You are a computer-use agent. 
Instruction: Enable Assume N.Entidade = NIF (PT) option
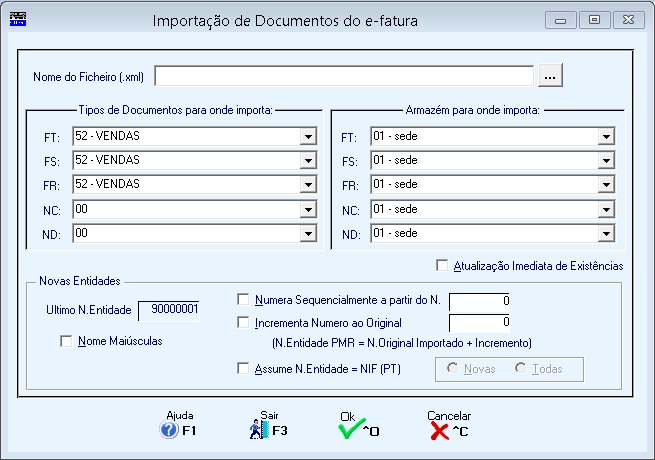243,368
